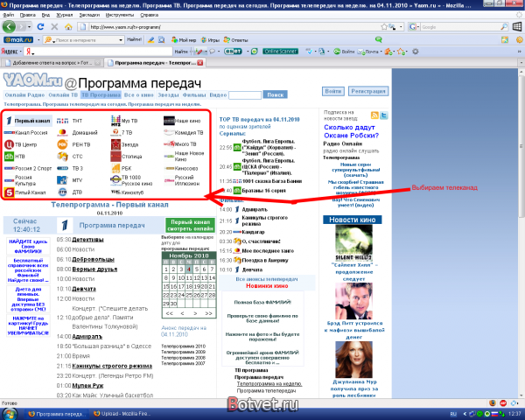Click the bookmark star in address bar
This screenshot has width=525, height=420.
tap(384, 27)
